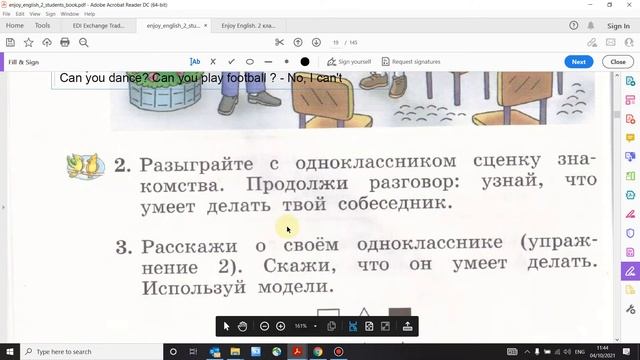Go to previous page arrow
Image resolution: width=640 pixels, height=360 pixels.
pyautogui.click(x=298, y=42)
